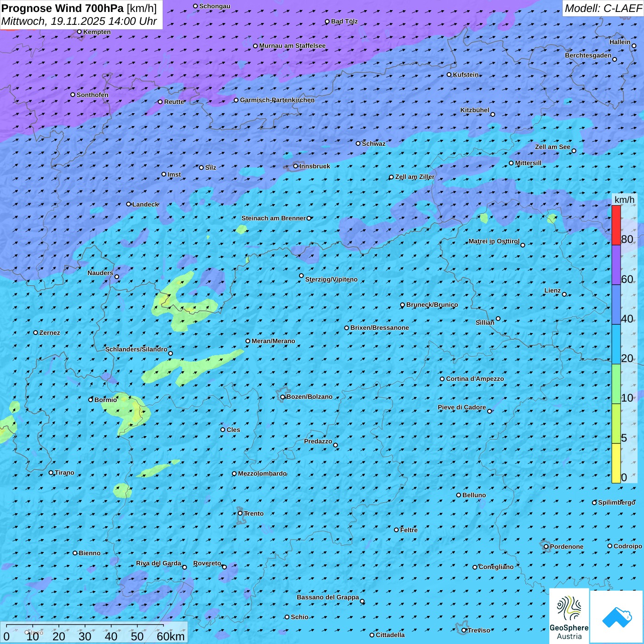
Task: Click the Kufstein city marker
Action: 449,75
